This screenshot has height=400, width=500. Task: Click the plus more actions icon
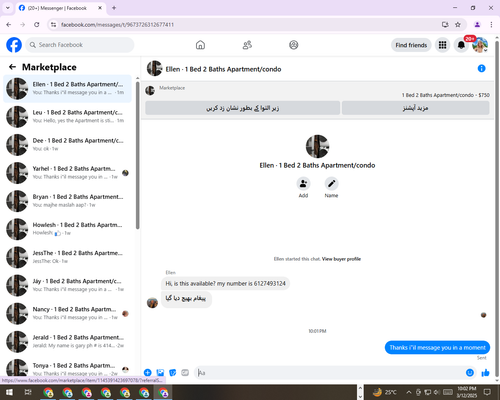coord(148,373)
